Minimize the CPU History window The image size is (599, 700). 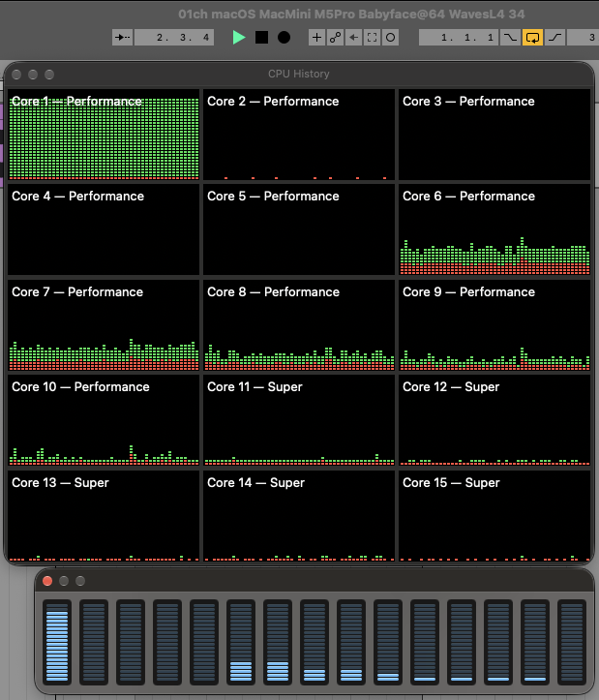pyautogui.click(x=33, y=75)
